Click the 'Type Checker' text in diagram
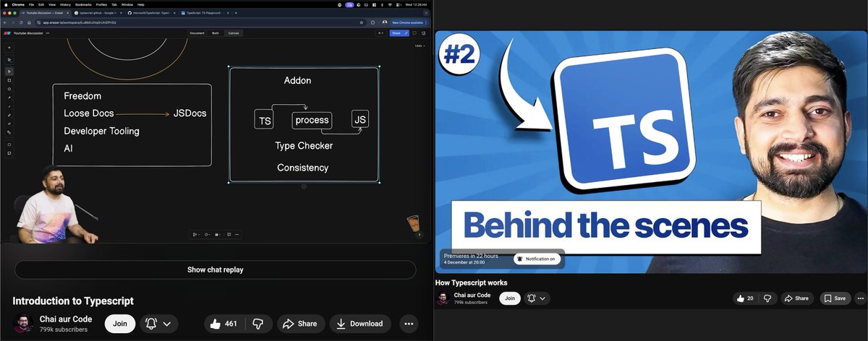 [x=304, y=146]
